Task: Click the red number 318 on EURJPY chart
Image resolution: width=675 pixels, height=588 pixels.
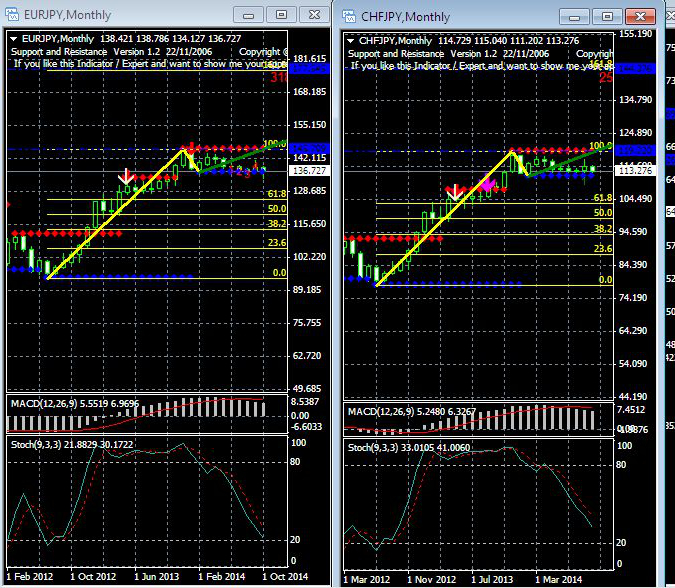Action: click(279, 77)
